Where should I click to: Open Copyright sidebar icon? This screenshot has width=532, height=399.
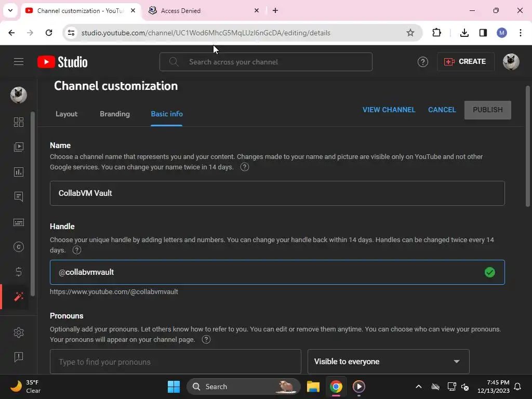pos(19,247)
